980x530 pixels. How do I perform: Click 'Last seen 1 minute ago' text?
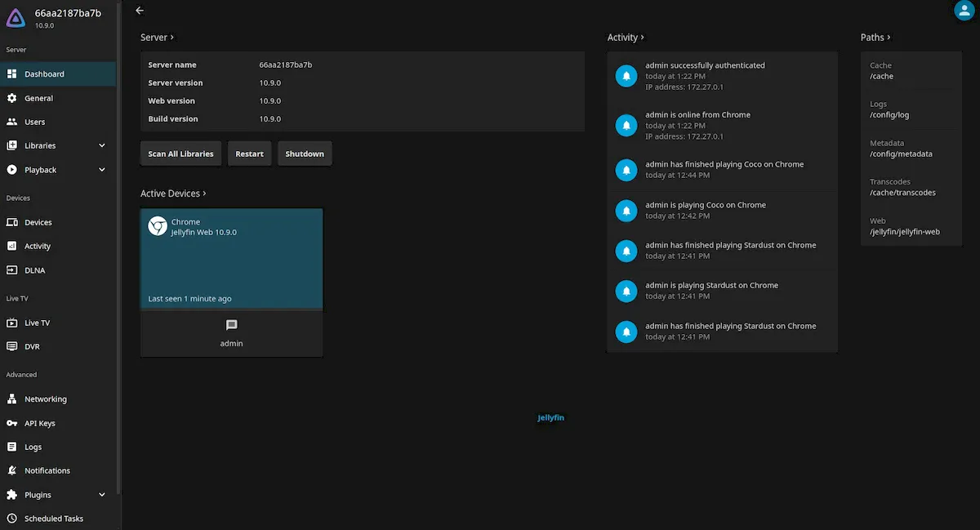189,299
